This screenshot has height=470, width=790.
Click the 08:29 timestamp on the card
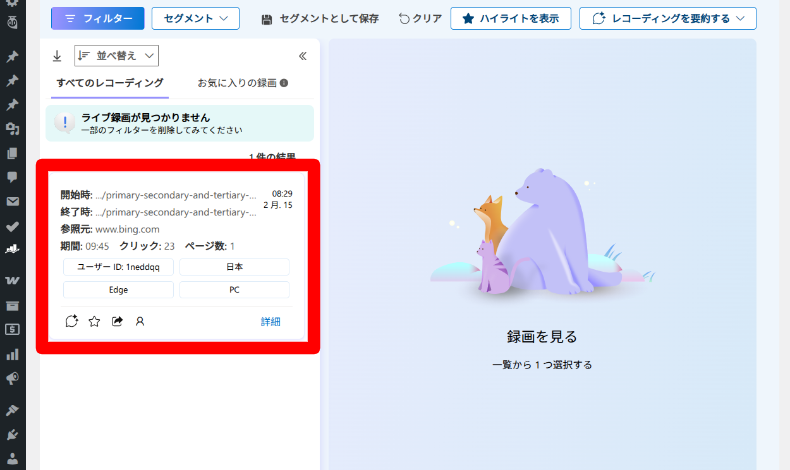click(x=282, y=194)
